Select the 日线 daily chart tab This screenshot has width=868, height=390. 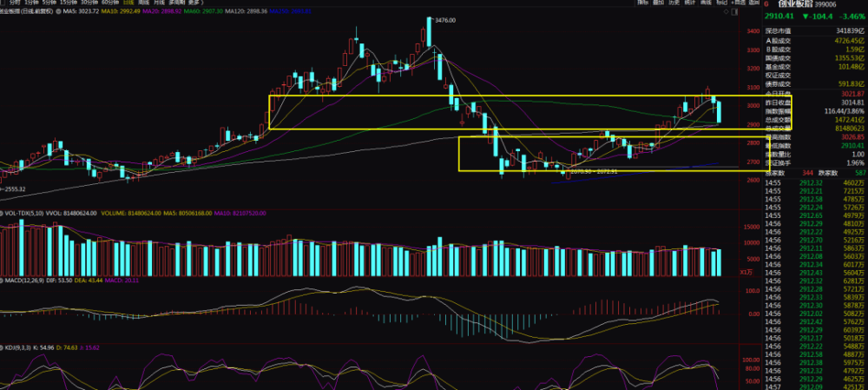(x=128, y=3)
